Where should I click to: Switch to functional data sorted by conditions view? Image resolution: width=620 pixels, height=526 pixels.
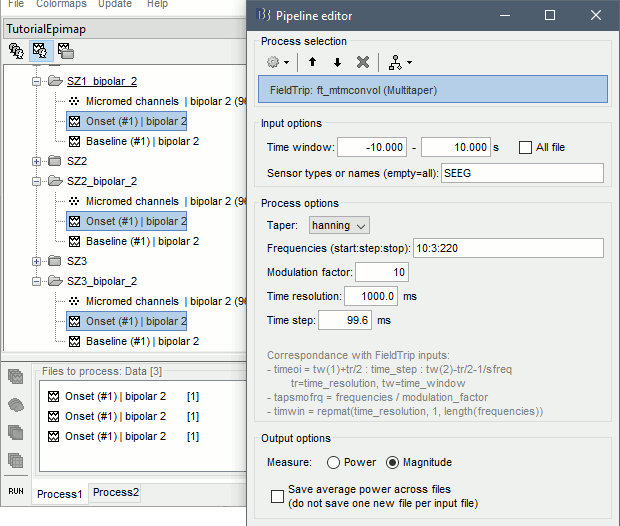click(x=65, y=49)
